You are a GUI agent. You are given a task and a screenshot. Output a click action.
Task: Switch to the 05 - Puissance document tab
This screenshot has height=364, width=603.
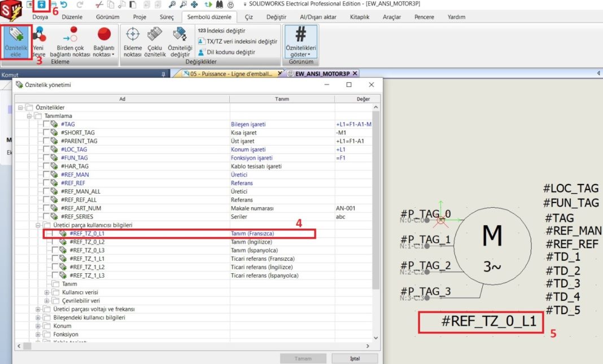(x=230, y=74)
